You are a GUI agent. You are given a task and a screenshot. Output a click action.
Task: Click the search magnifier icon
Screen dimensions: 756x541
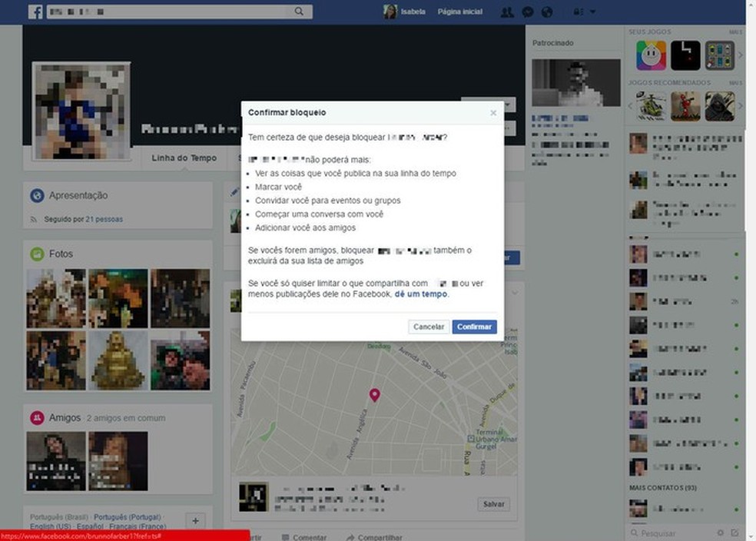click(299, 11)
